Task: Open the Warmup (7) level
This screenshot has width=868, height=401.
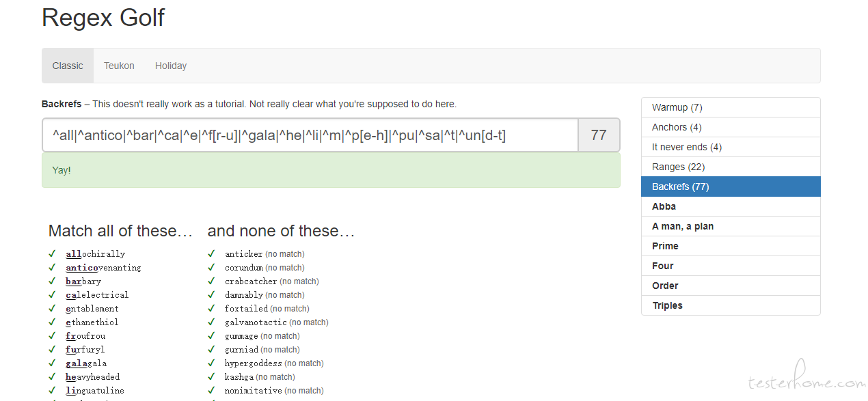Action: pyautogui.click(x=731, y=107)
